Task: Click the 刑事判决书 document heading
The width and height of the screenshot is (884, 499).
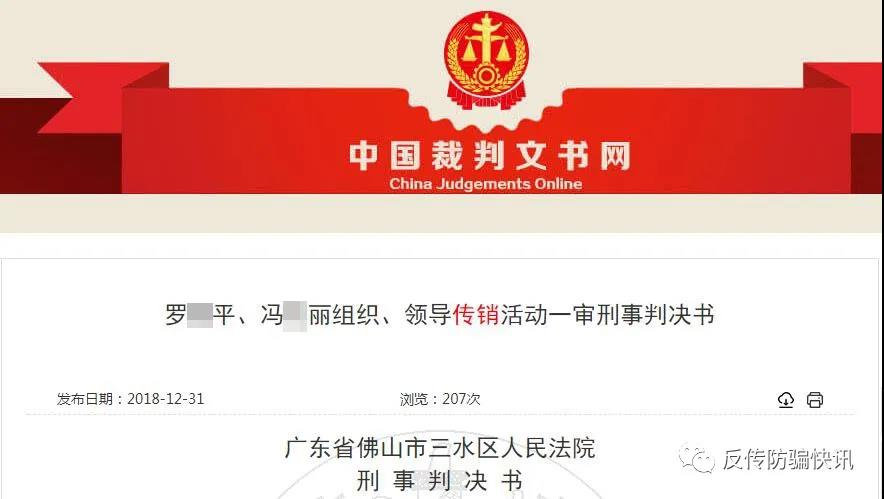Action: (x=440, y=481)
